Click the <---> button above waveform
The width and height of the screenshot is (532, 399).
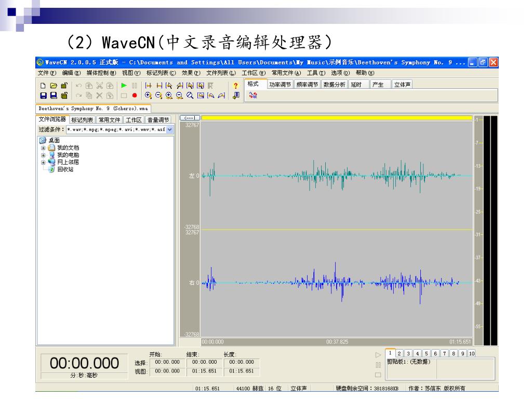click(190, 118)
